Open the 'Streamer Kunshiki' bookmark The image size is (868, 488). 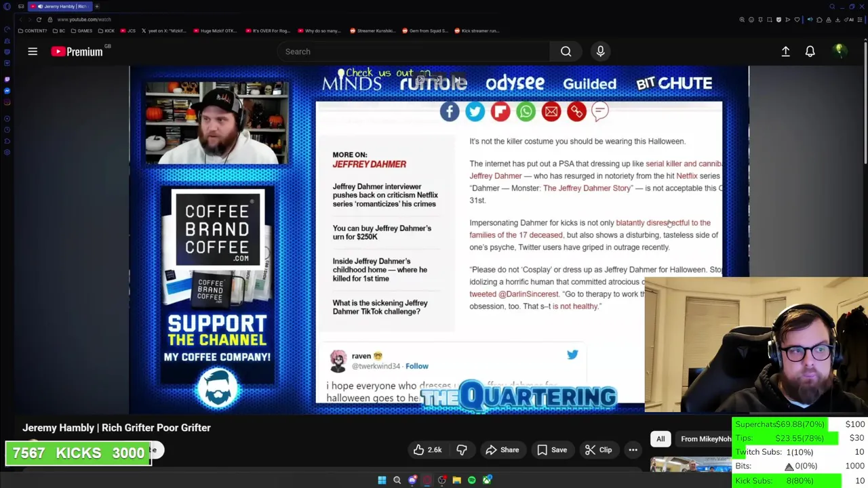372,30
